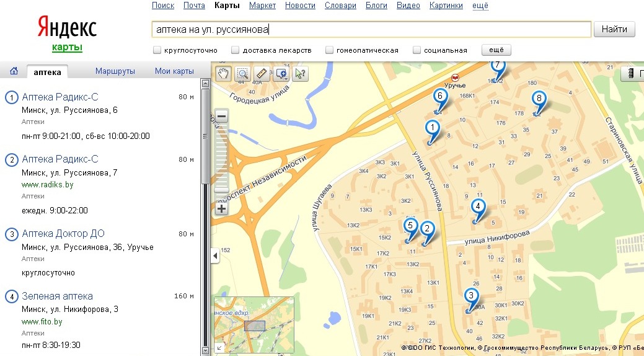Screen dimensions: 644x356
Task: Select the ruler distance tool
Action: tap(262, 74)
